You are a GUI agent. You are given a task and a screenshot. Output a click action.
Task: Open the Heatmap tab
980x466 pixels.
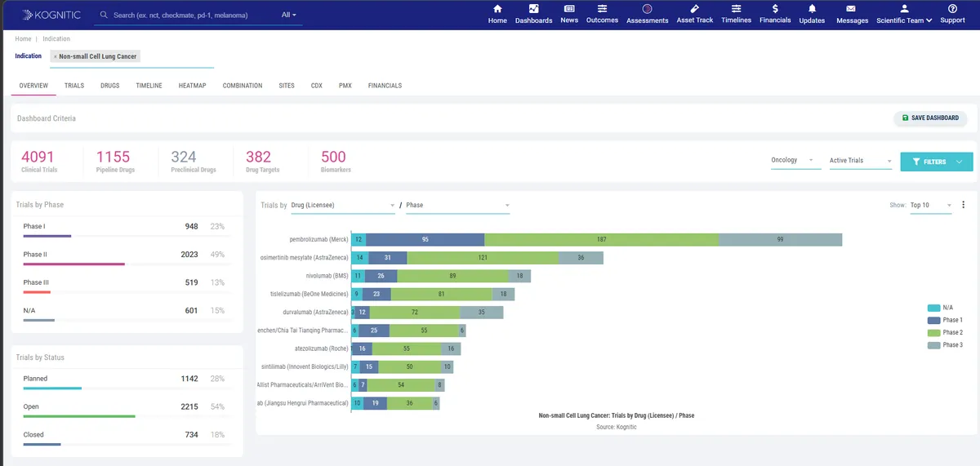(192, 86)
